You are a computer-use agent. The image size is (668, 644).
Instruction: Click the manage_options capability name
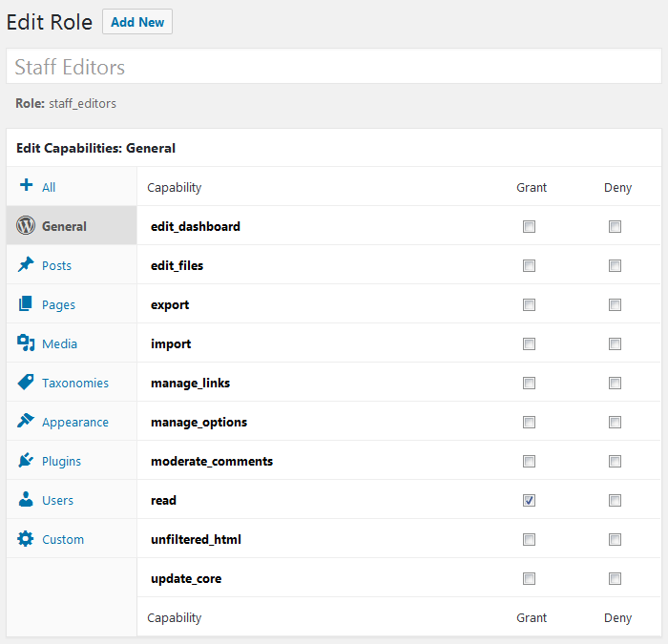pyautogui.click(x=198, y=422)
